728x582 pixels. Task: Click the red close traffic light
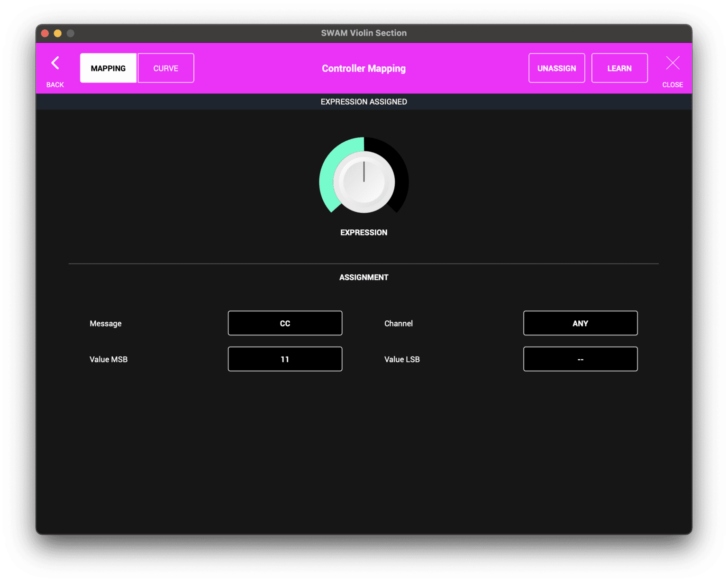(44, 33)
